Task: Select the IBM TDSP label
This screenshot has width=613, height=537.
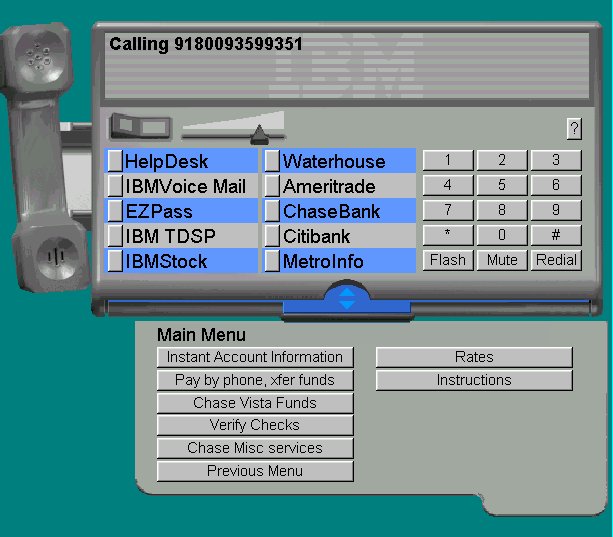Action: [170, 236]
